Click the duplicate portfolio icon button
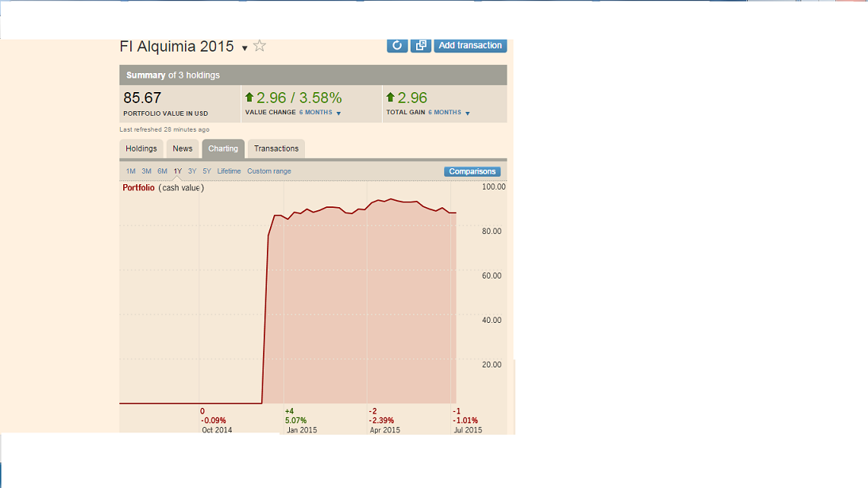 pos(421,45)
